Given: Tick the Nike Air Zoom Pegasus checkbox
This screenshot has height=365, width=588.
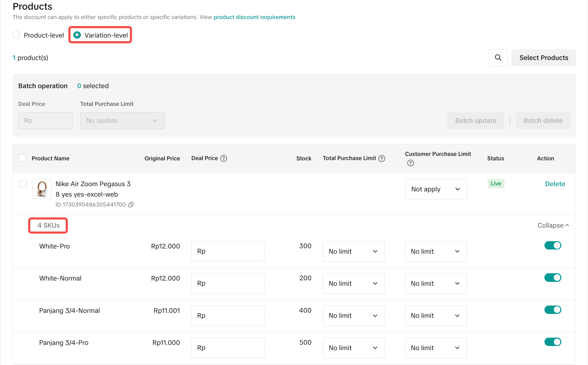Looking at the screenshot, I should tap(23, 184).
